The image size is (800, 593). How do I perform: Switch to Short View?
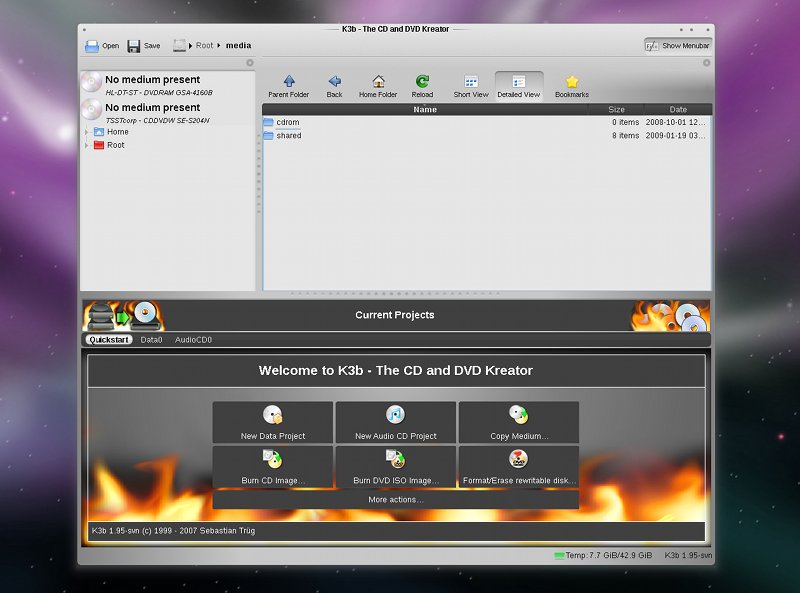click(471, 86)
